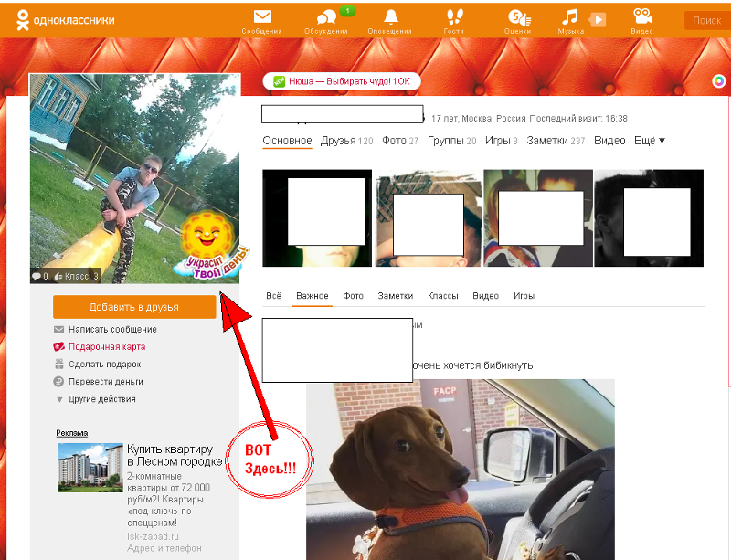Select the Игры feed filter
Screen dimensions: 731x560
pos(524,296)
